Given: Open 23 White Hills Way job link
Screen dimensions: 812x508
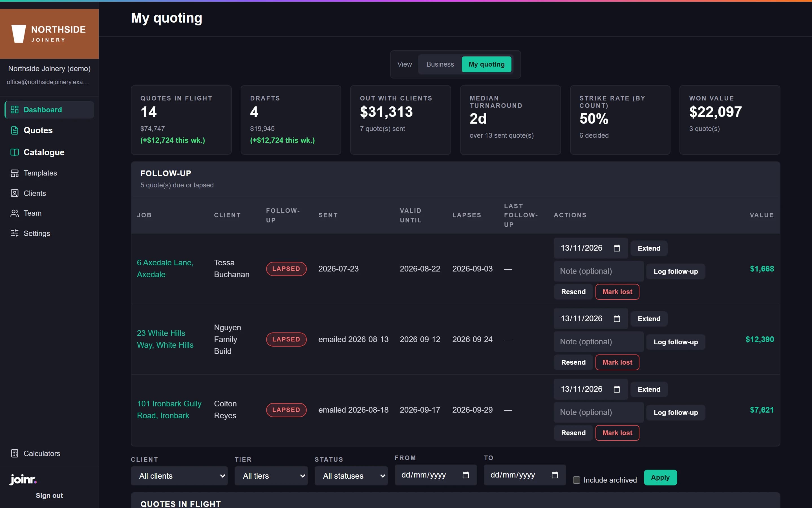Looking at the screenshot, I should [165, 339].
